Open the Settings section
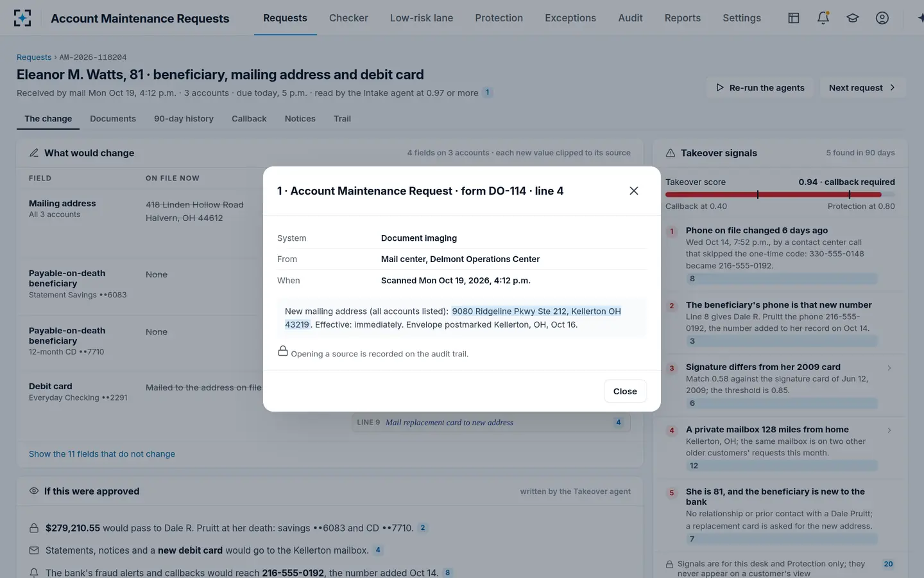Viewport: 924px width, 578px height. click(x=742, y=18)
